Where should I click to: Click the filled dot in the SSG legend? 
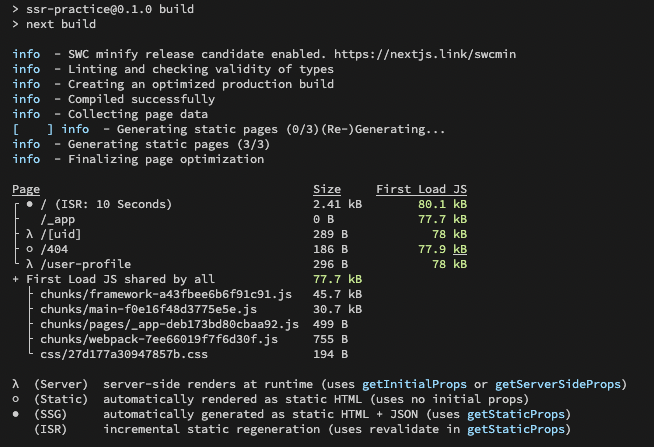(x=16, y=414)
